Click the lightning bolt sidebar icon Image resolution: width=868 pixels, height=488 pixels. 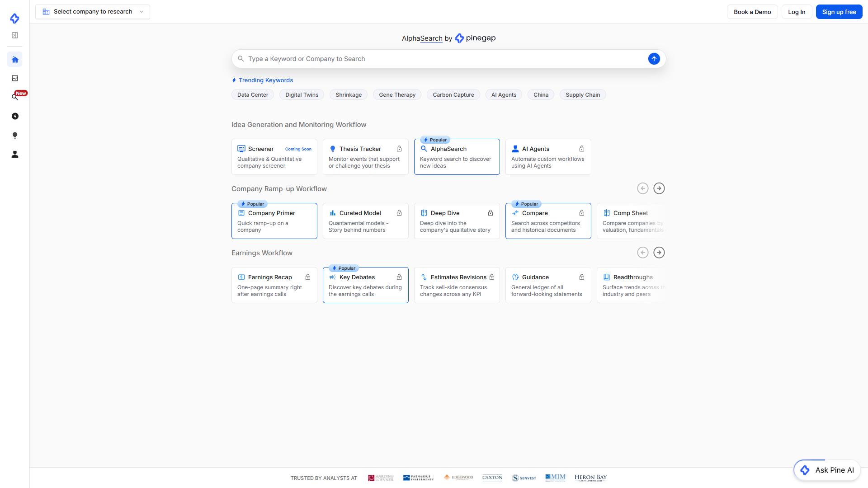pyautogui.click(x=15, y=116)
